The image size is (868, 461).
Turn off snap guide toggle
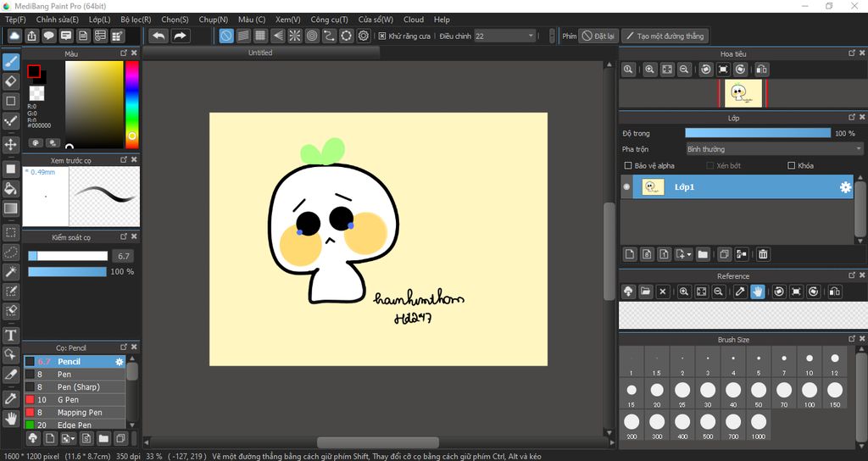point(226,36)
